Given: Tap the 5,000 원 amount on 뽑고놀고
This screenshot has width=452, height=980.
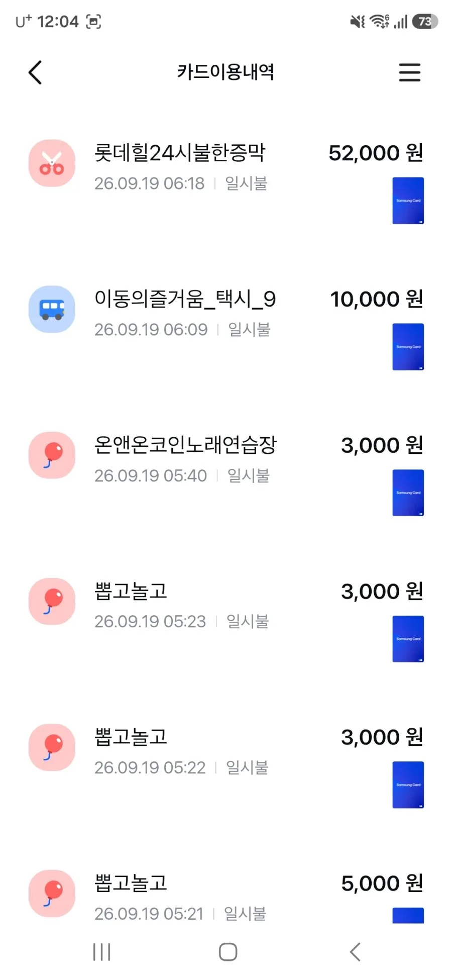Looking at the screenshot, I should [x=382, y=883].
